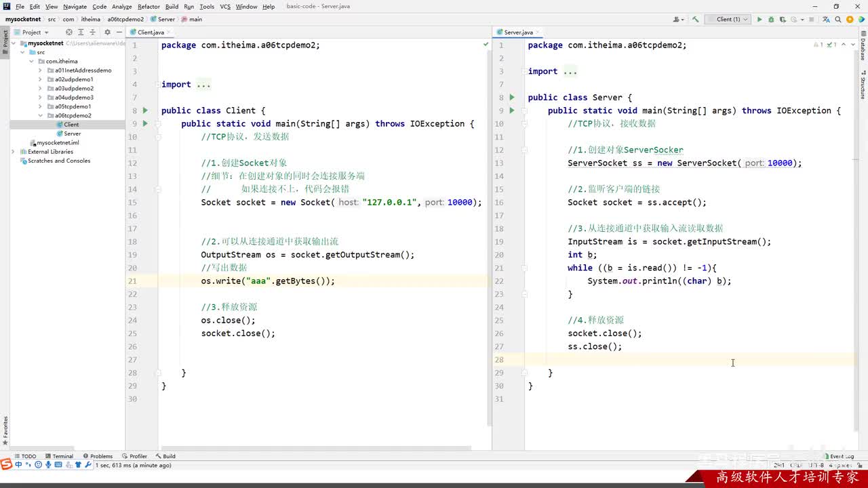The image size is (868, 488).
Task: Click the locate-file crosshair icon in Project panel
Action: pyautogui.click(x=69, y=32)
